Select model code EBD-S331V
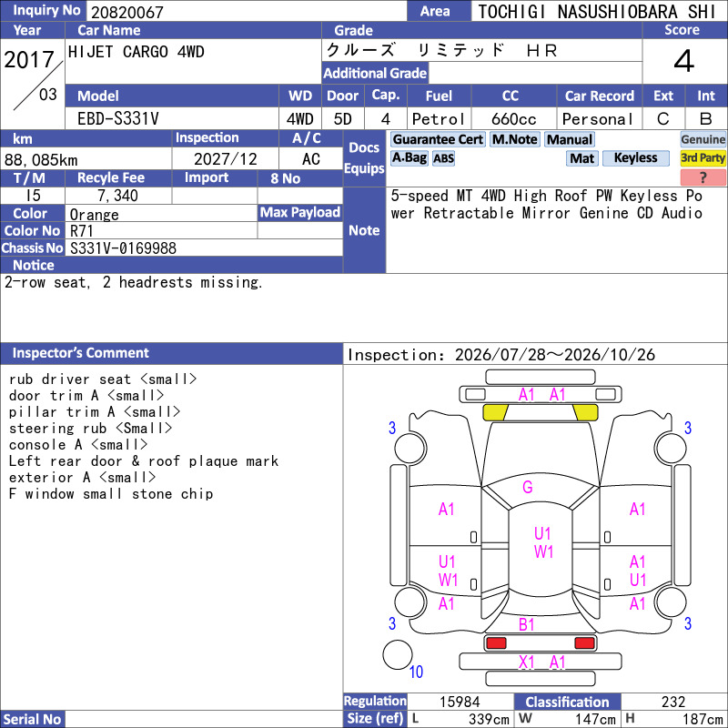Screen dimensions: 728x728 click(x=118, y=119)
